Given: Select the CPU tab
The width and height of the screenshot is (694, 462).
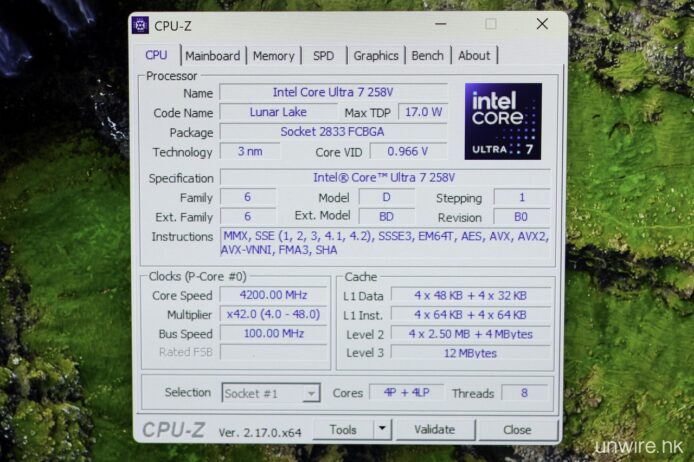Looking at the screenshot, I should [x=156, y=55].
